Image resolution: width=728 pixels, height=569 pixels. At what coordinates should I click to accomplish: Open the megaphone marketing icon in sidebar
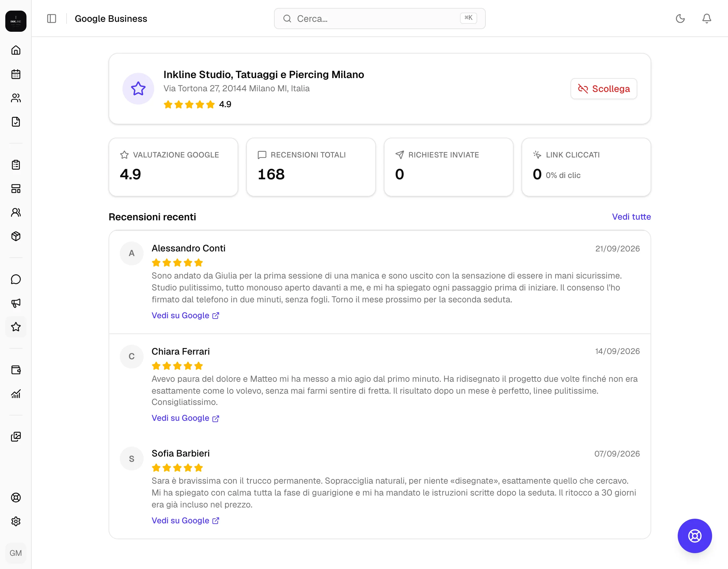[x=16, y=303]
